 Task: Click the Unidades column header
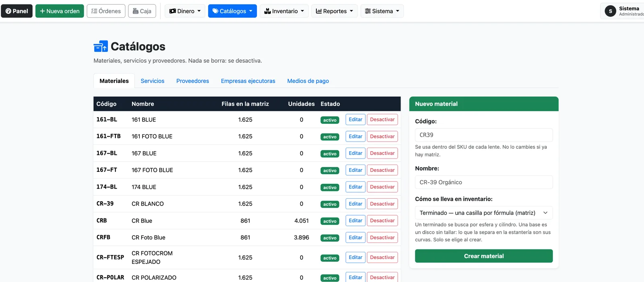tap(301, 104)
